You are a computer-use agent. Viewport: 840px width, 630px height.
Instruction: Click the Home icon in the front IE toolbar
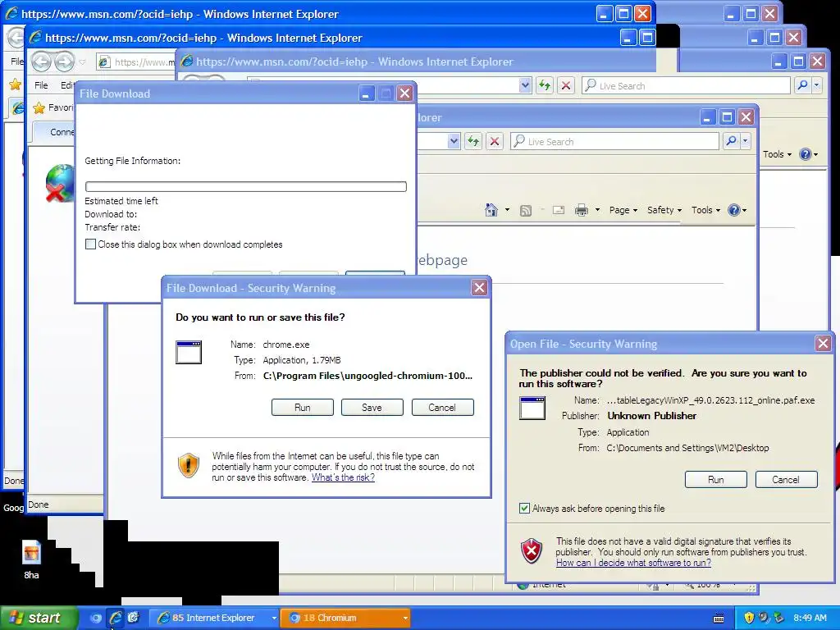(x=491, y=210)
